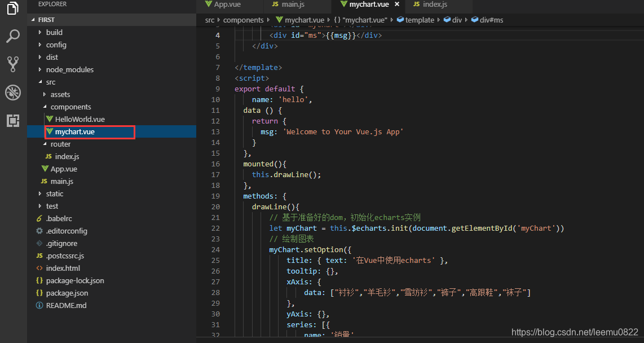
Task: Click the "mychart.vue" object breadcrumb
Action: coord(364,20)
